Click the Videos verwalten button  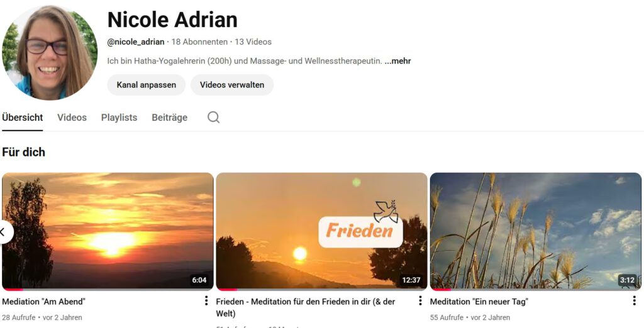(232, 85)
